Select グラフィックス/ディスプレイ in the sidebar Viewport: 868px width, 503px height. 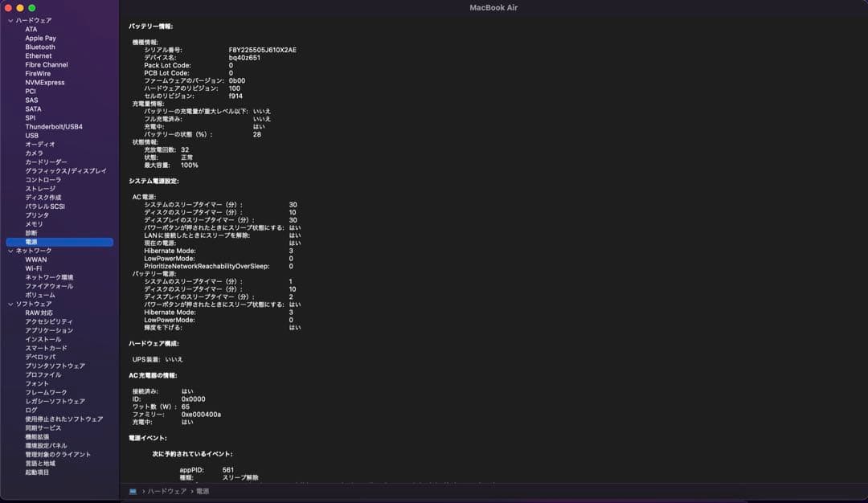tap(65, 171)
